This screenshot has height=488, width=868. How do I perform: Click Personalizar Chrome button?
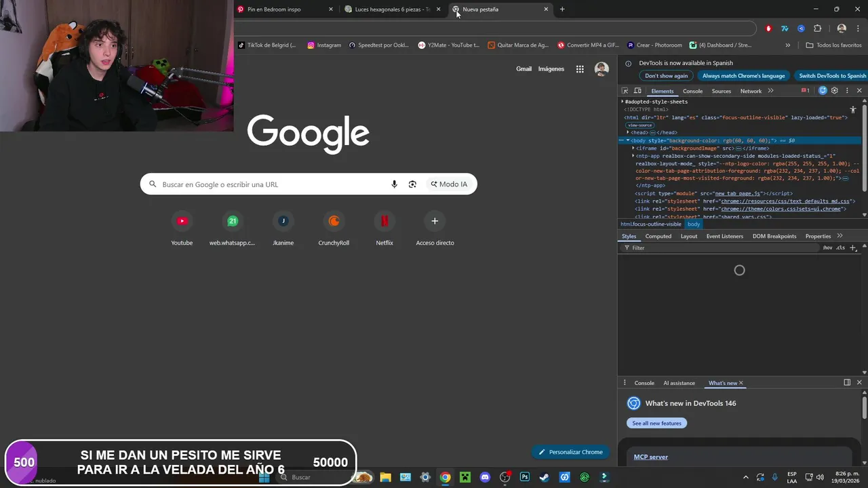click(x=570, y=452)
